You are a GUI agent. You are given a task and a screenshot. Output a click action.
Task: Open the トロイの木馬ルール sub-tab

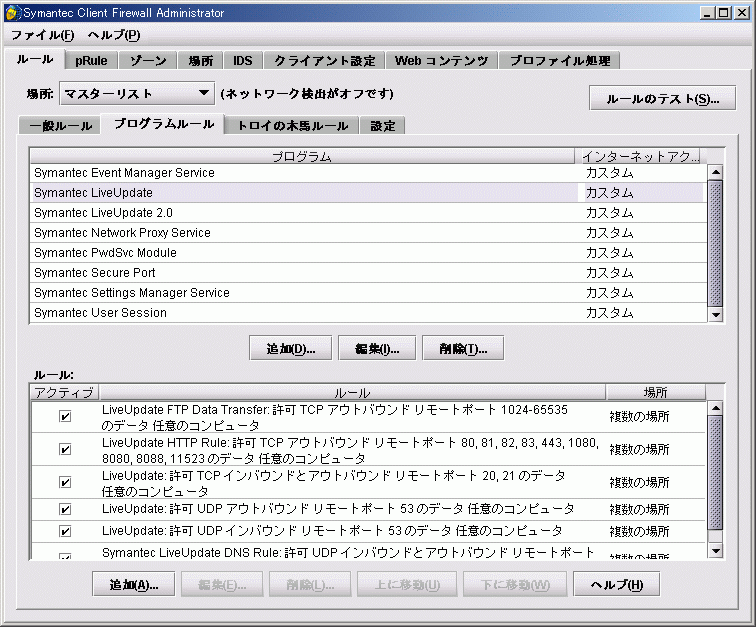click(293, 126)
